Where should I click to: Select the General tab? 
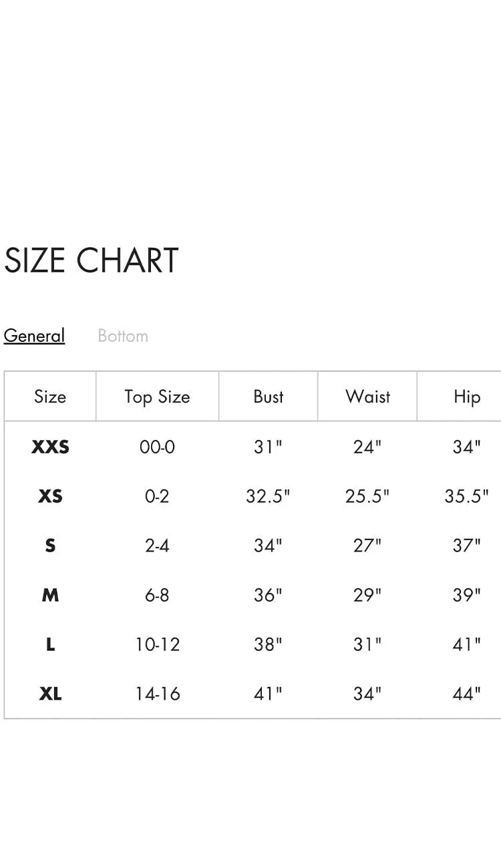pyautogui.click(x=34, y=335)
